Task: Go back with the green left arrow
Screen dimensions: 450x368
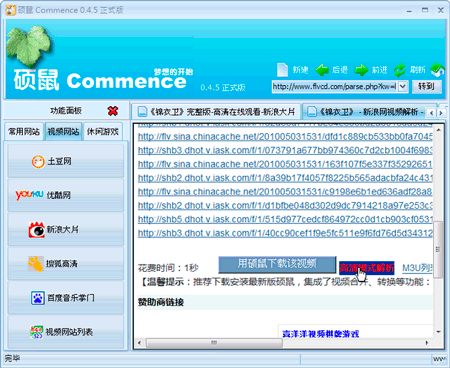Action: (x=322, y=70)
